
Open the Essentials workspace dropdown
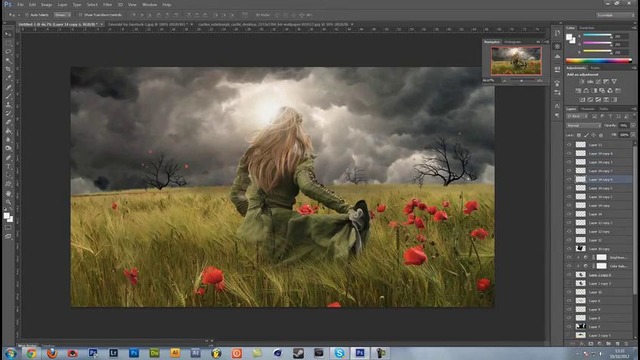click(x=615, y=15)
